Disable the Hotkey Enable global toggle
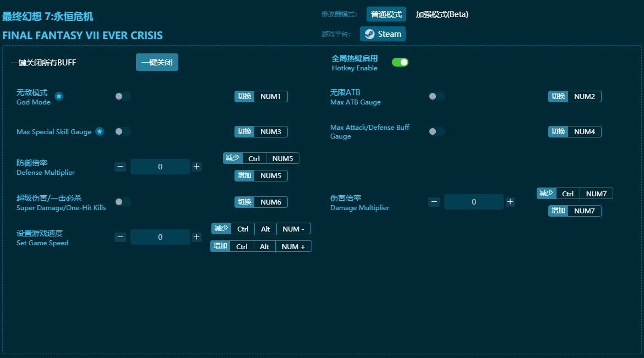This screenshot has width=644, height=358. pos(400,62)
